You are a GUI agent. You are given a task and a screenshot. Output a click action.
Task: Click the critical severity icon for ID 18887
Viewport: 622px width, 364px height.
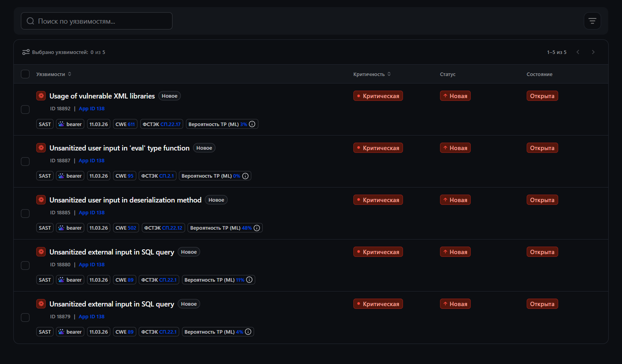pos(41,148)
